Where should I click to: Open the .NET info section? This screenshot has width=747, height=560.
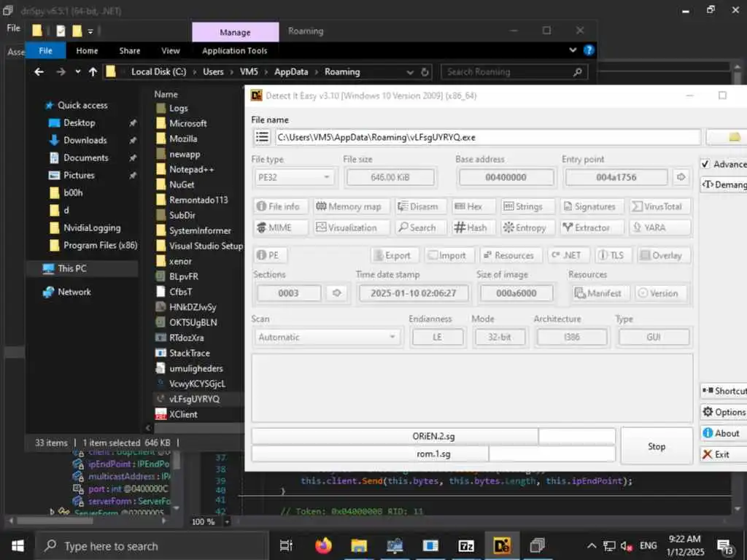tap(569, 255)
